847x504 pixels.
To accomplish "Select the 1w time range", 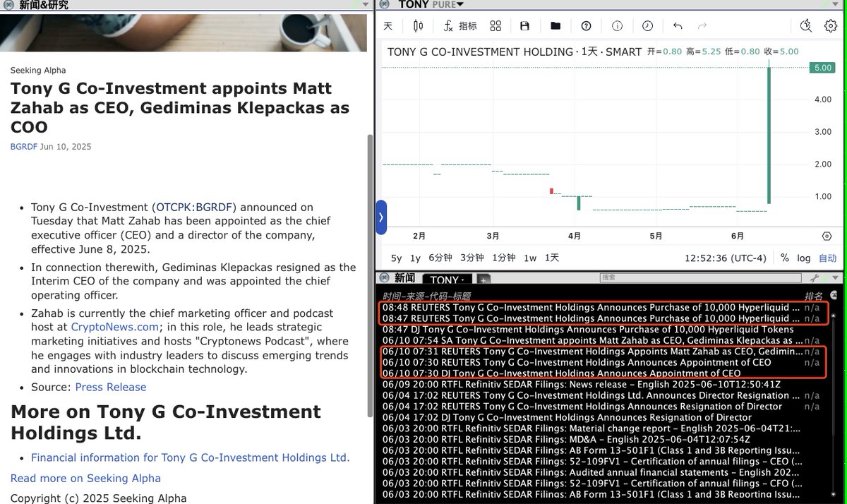I will (x=529, y=258).
